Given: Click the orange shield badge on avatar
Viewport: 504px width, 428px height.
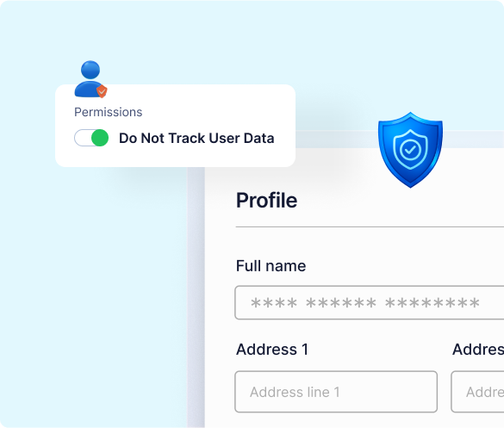Looking at the screenshot, I should click(x=102, y=91).
